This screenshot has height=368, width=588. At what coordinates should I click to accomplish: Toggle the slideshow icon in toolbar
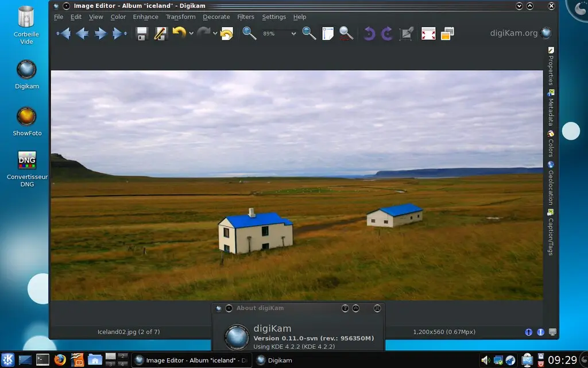[x=447, y=34]
